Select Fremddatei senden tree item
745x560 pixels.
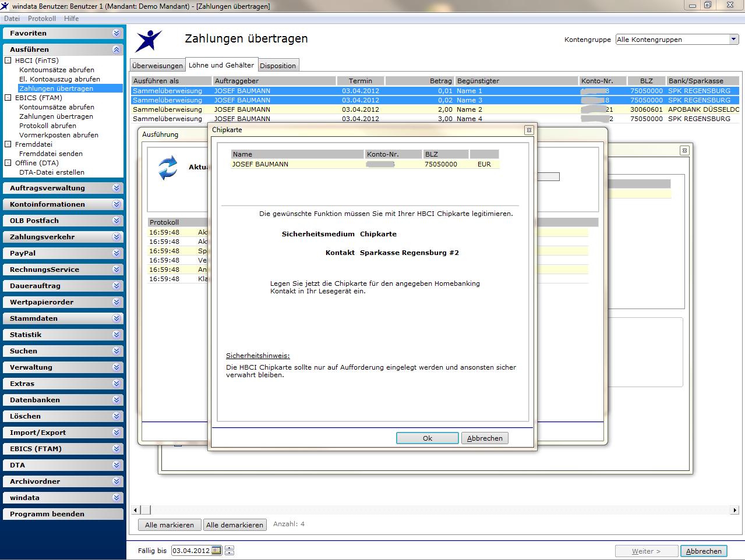[51, 154]
